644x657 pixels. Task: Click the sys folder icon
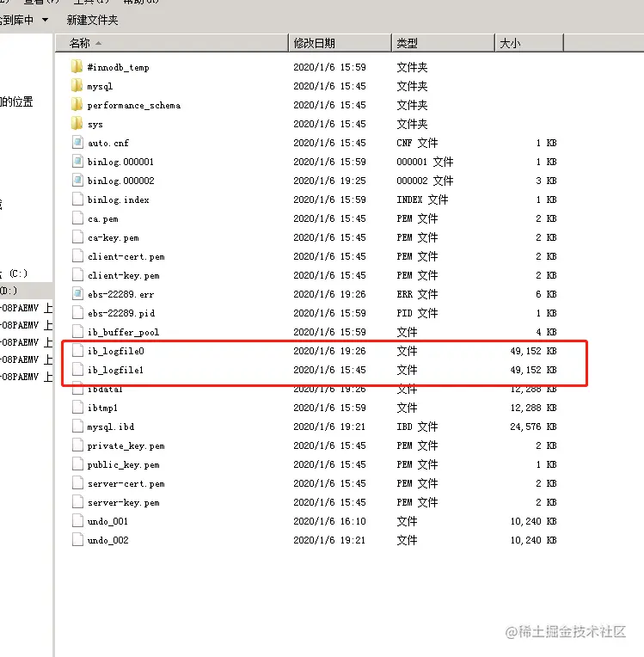tap(77, 124)
